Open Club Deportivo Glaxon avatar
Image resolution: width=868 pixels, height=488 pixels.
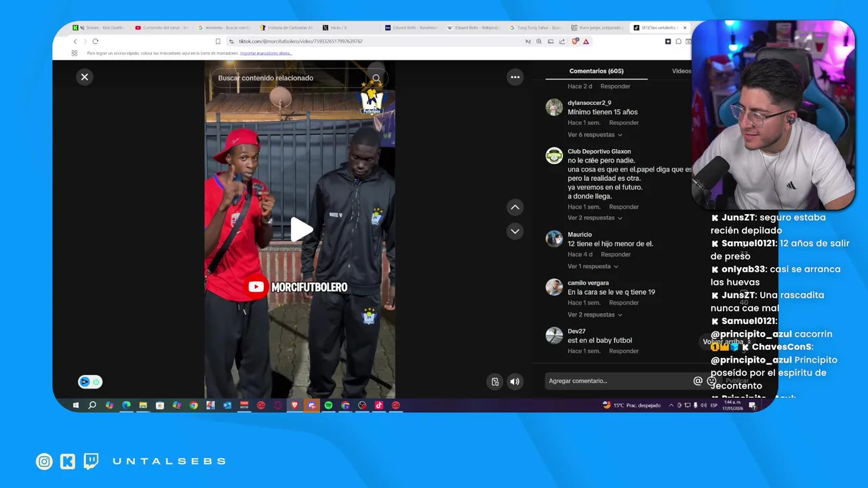(554, 156)
